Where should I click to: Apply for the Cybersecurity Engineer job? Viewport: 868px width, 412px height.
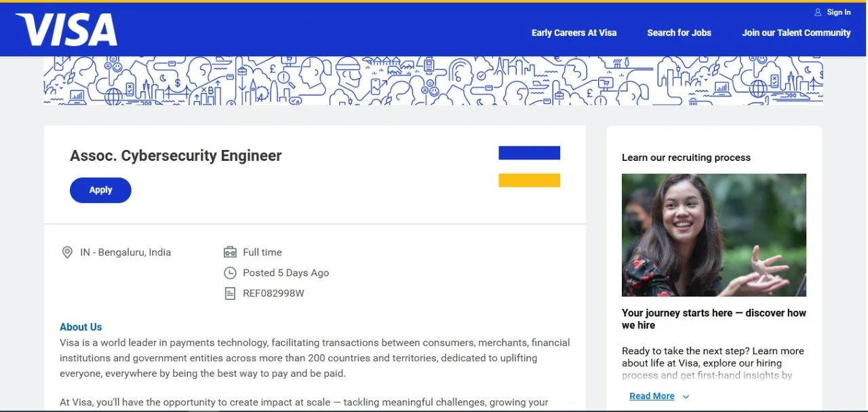pos(100,190)
